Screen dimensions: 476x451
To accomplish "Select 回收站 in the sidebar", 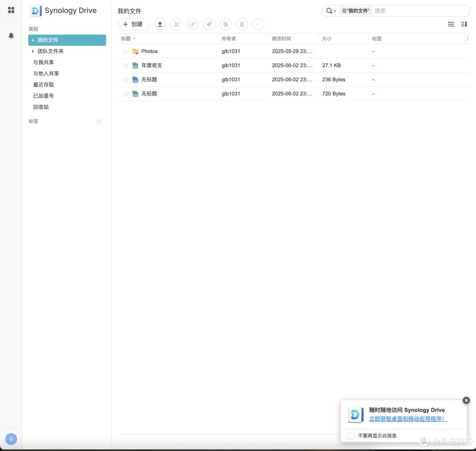I will [41, 107].
